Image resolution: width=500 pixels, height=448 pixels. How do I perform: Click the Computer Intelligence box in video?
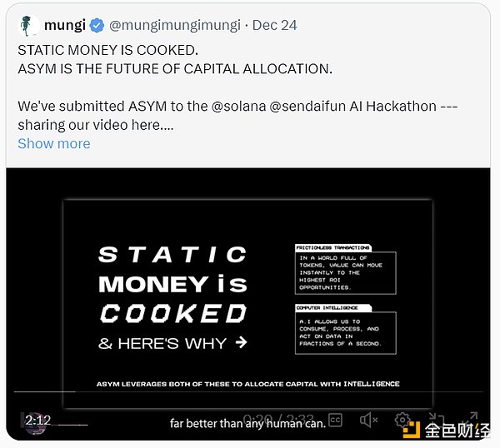tap(345, 330)
